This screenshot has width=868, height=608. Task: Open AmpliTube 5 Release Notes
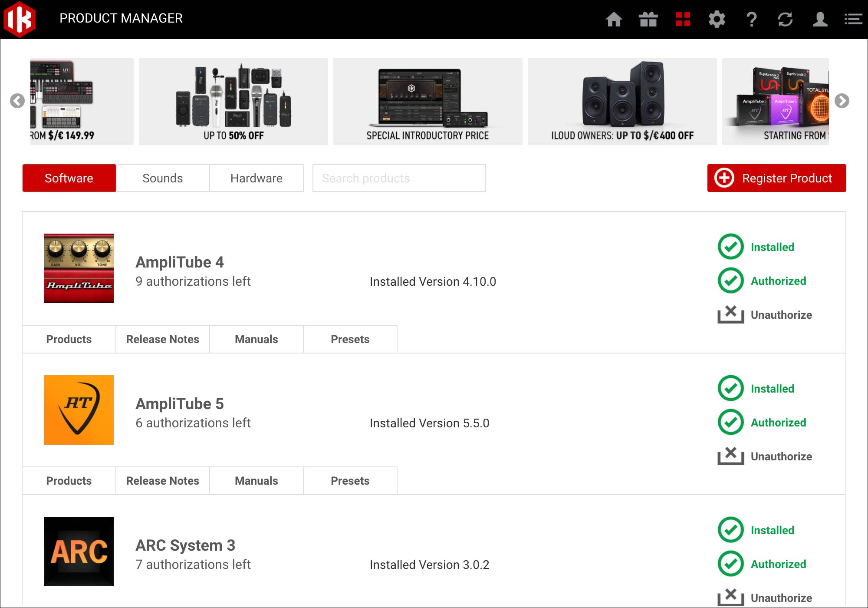(x=163, y=481)
